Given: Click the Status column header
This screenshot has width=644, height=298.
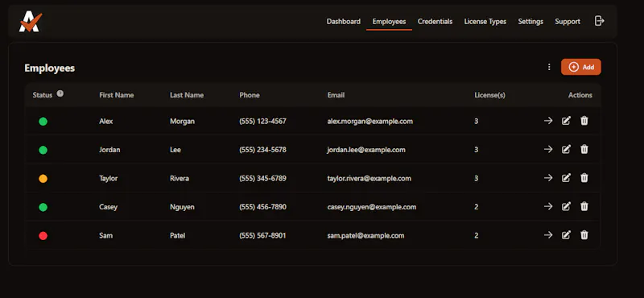Looking at the screenshot, I should coord(43,95).
